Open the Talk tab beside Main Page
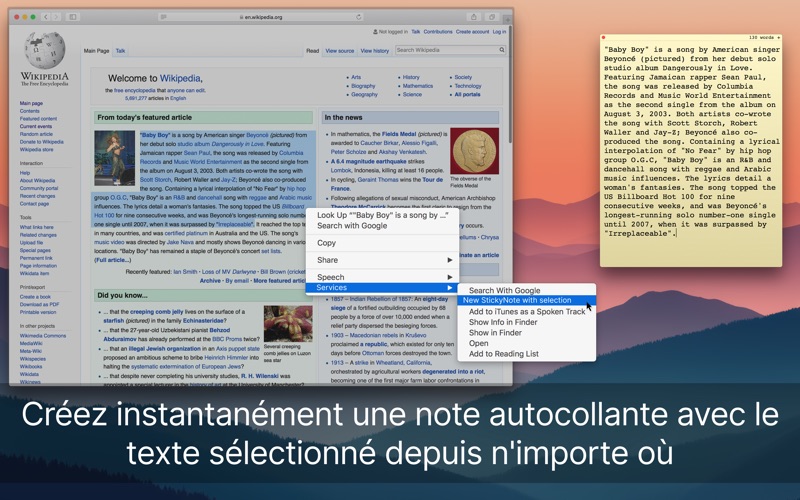This screenshot has height=500, width=800. [x=120, y=51]
